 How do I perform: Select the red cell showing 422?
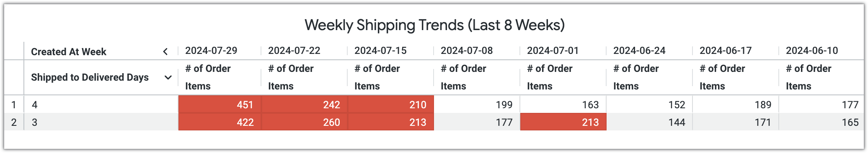(220, 122)
